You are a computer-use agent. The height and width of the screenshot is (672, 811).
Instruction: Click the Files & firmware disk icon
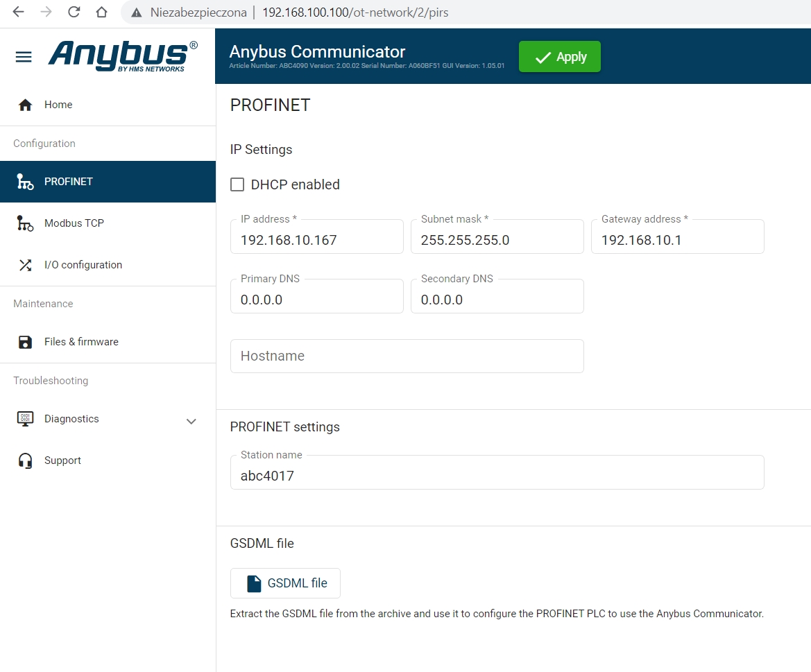tap(25, 342)
